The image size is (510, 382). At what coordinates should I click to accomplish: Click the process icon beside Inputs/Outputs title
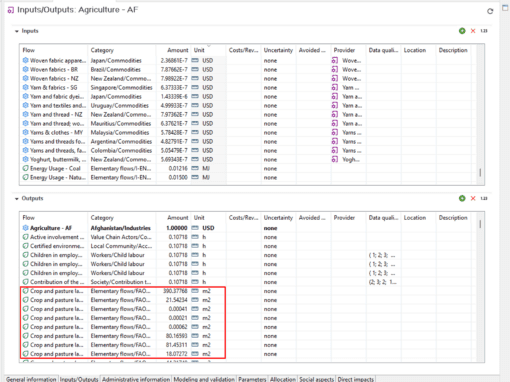tap(11, 10)
